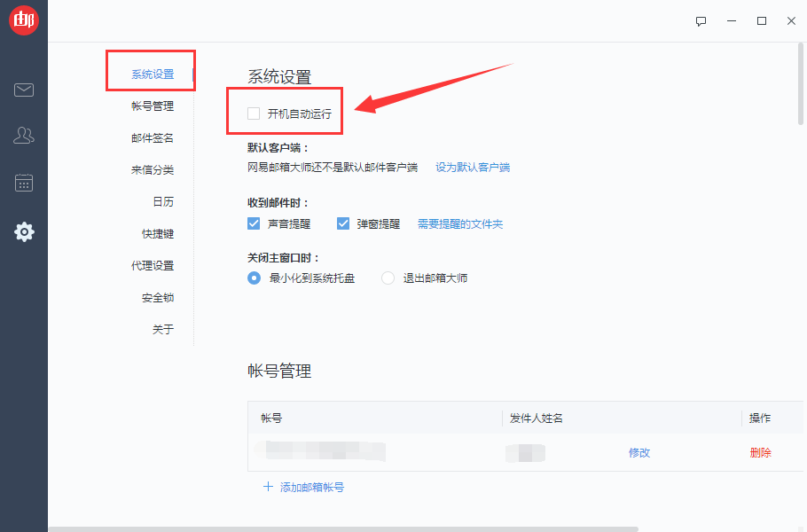This screenshot has width=807, height=532.
Task: Select the 退出邮箱大师 radio button
Action: (x=387, y=278)
